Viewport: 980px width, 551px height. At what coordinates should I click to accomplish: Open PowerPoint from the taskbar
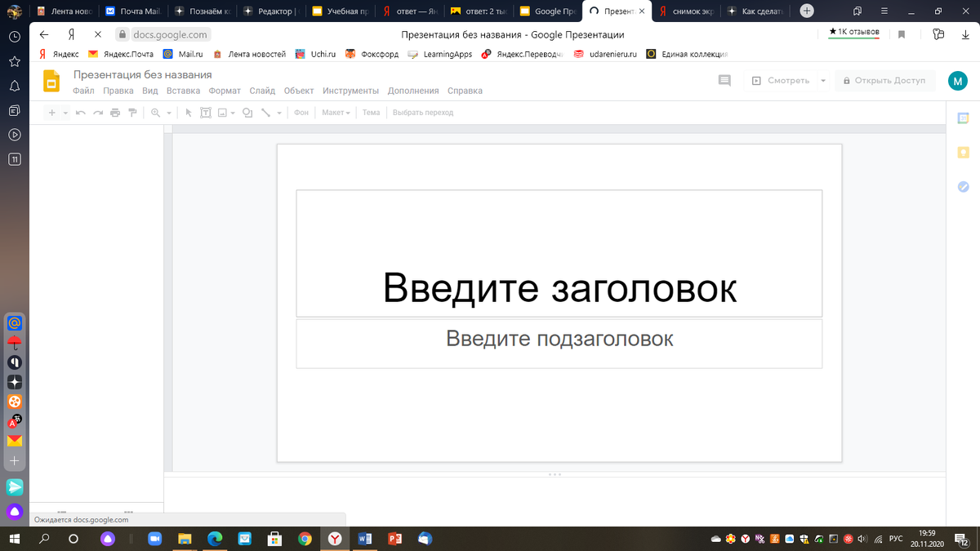click(394, 539)
